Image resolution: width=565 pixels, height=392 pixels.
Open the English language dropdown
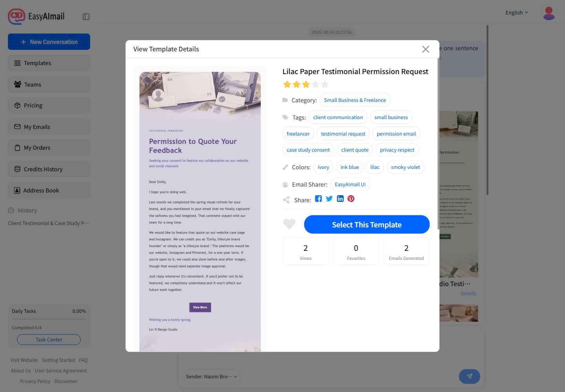coord(517,13)
